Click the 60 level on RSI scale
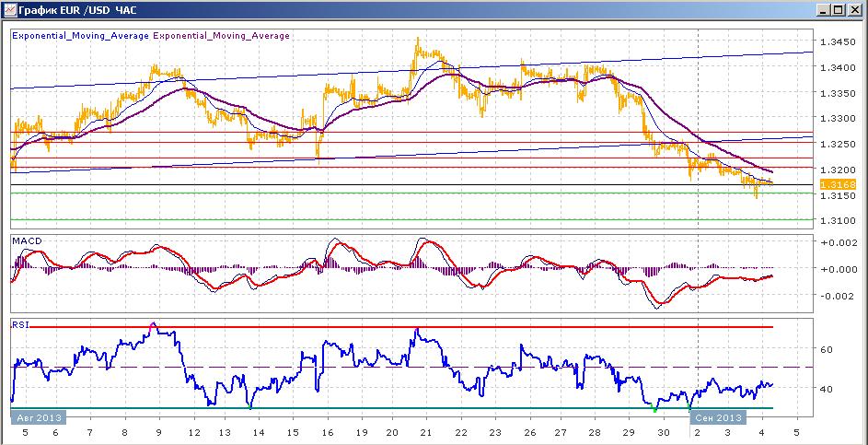The height and width of the screenshot is (445, 868). [827, 350]
